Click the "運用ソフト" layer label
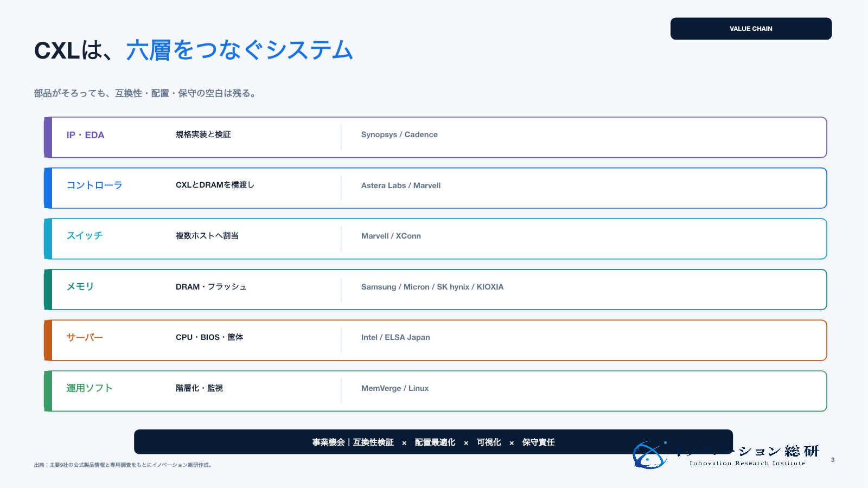Image resolution: width=868 pixels, height=488 pixels. (x=90, y=388)
